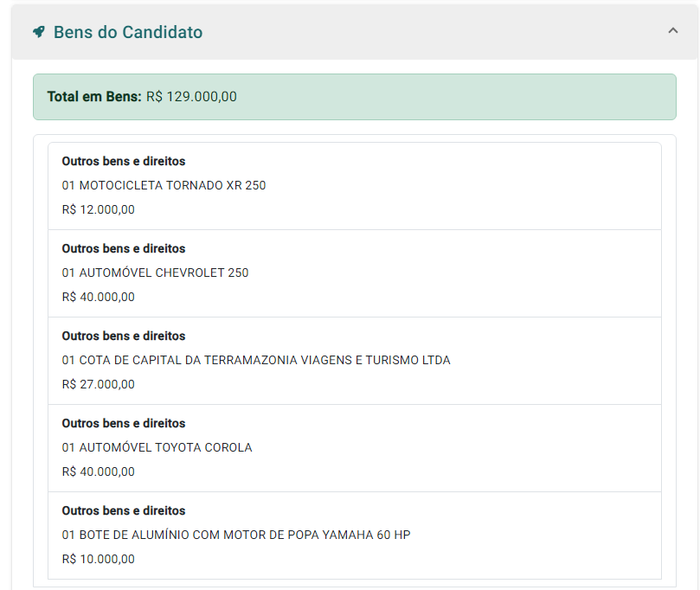Click the value below Automóvel Chevrolet 250

(99, 297)
